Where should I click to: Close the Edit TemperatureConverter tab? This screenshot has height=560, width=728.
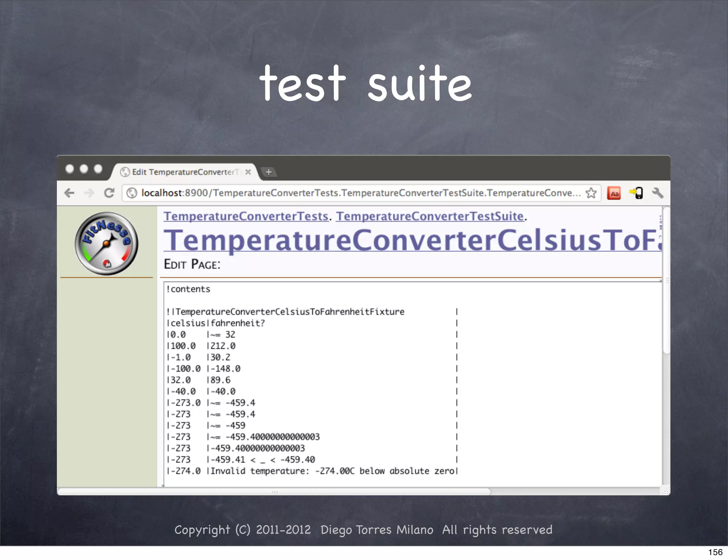pyautogui.click(x=248, y=172)
